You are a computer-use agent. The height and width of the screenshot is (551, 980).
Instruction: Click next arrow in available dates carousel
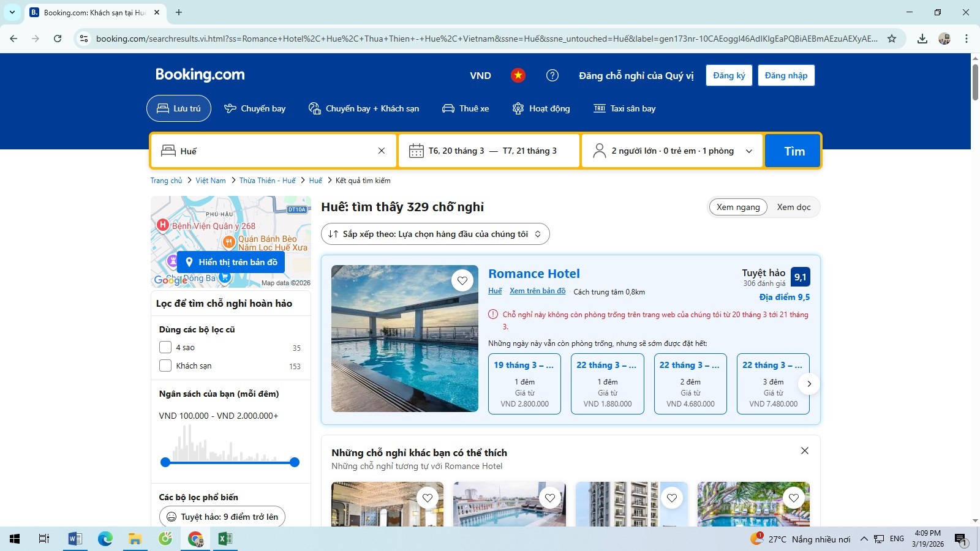809,384
